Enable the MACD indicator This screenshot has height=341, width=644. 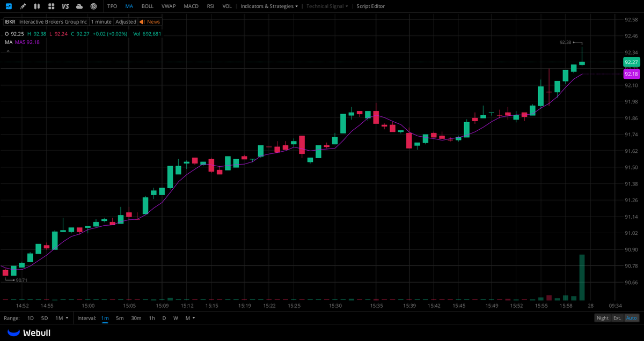click(191, 6)
